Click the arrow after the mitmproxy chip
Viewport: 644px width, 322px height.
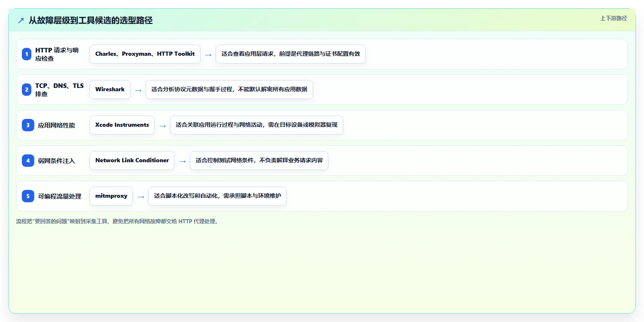click(141, 197)
